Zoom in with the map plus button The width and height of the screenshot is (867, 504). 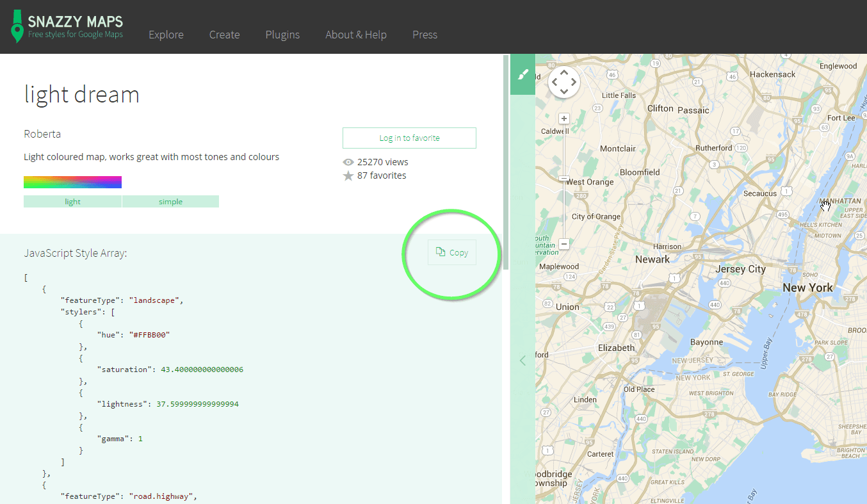click(x=563, y=118)
